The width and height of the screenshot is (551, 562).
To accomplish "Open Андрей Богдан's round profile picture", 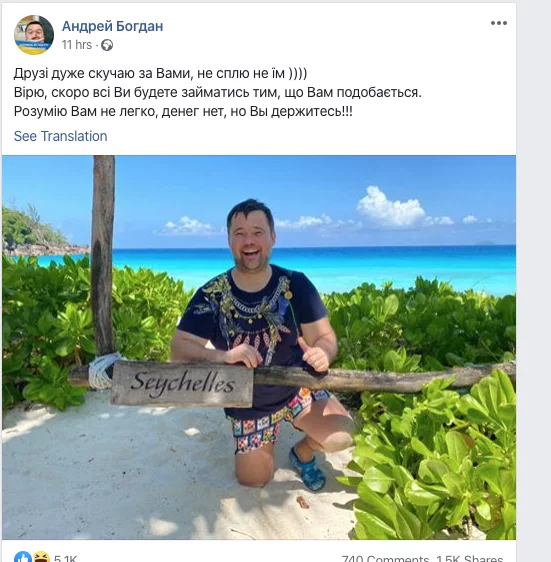I will coord(34,35).
